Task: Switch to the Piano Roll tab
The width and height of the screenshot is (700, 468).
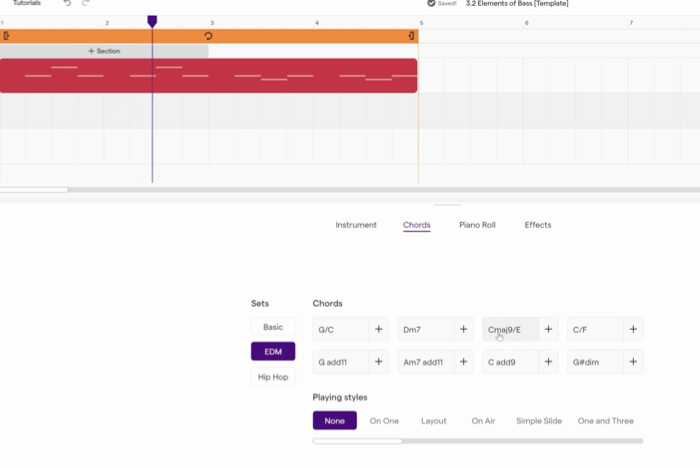Action: (477, 225)
